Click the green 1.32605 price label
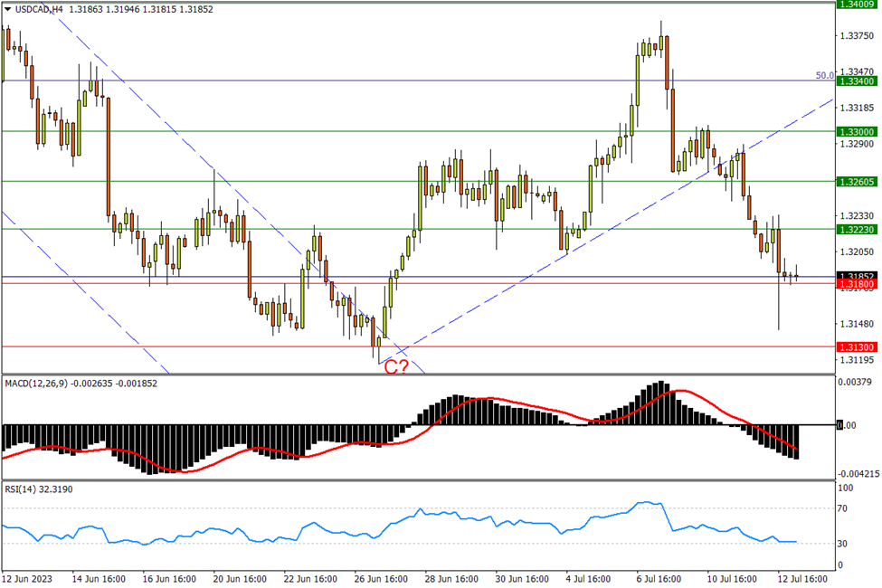This screenshot has height=588, width=882. pos(856,182)
